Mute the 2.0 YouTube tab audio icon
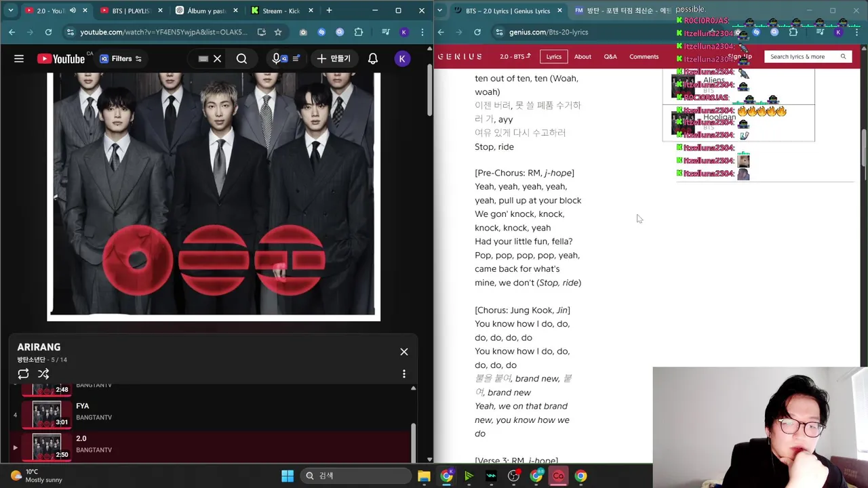Viewport: 868px width, 488px height. click(x=73, y=11)
